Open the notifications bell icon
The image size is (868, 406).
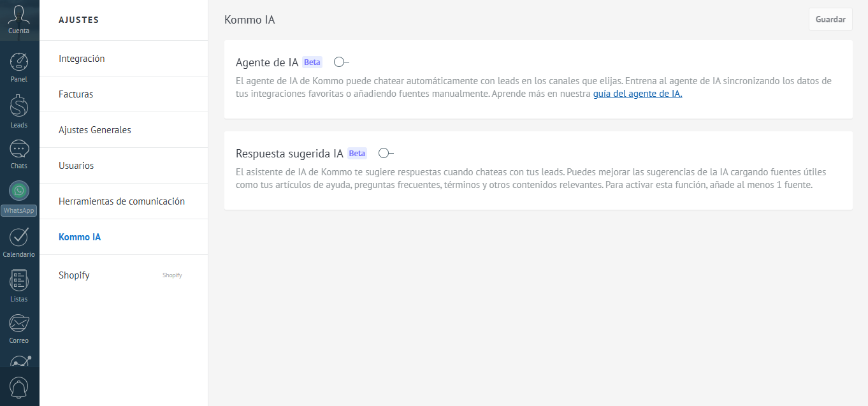point(19,387)
